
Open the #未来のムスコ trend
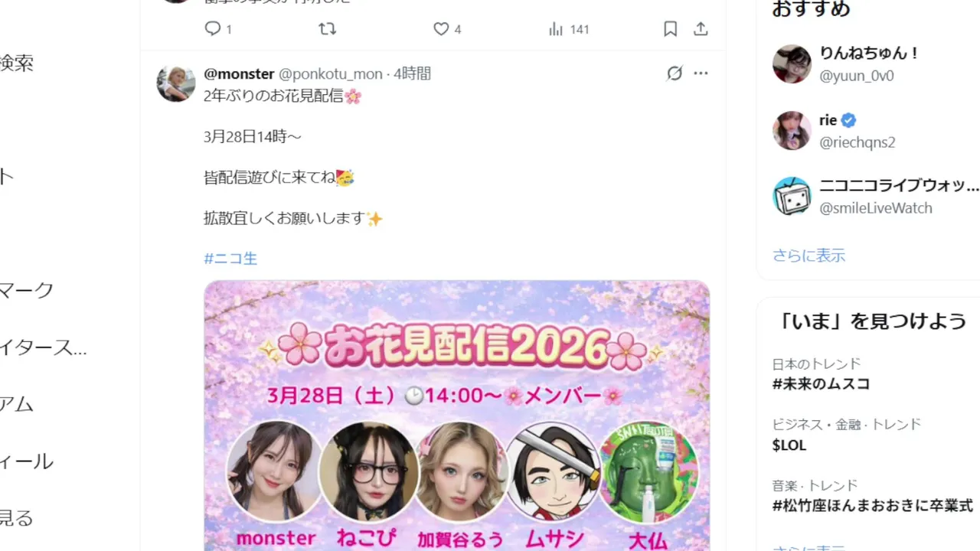click(821, 384)
